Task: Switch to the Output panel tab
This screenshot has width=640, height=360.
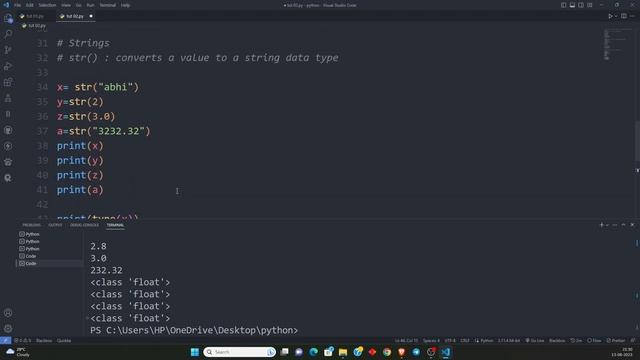Action: [x=55, y=225]
